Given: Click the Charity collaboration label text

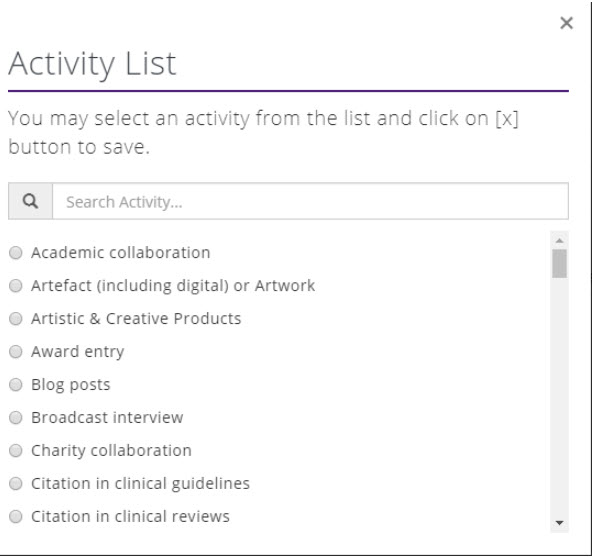Looking at the screenshot, I should 111,450.
